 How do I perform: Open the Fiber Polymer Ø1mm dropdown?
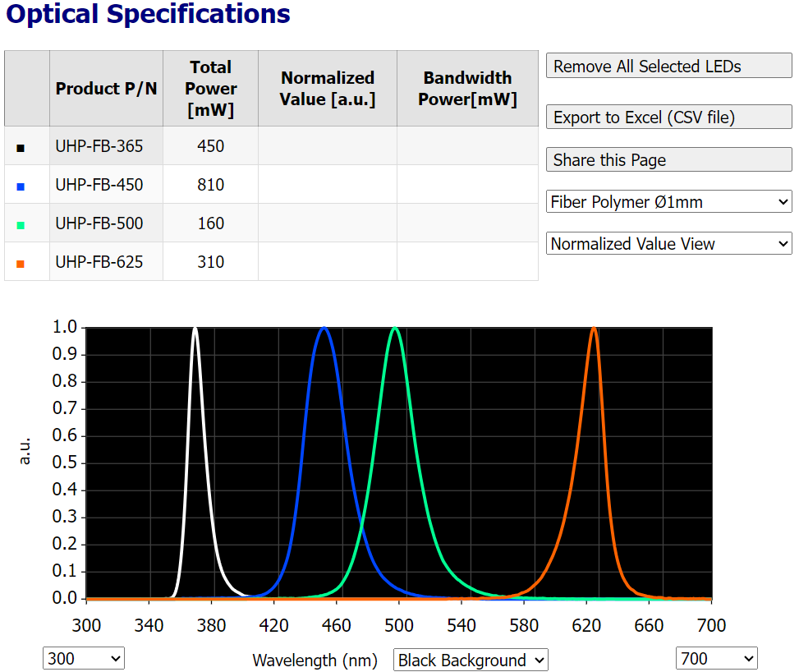668,201
